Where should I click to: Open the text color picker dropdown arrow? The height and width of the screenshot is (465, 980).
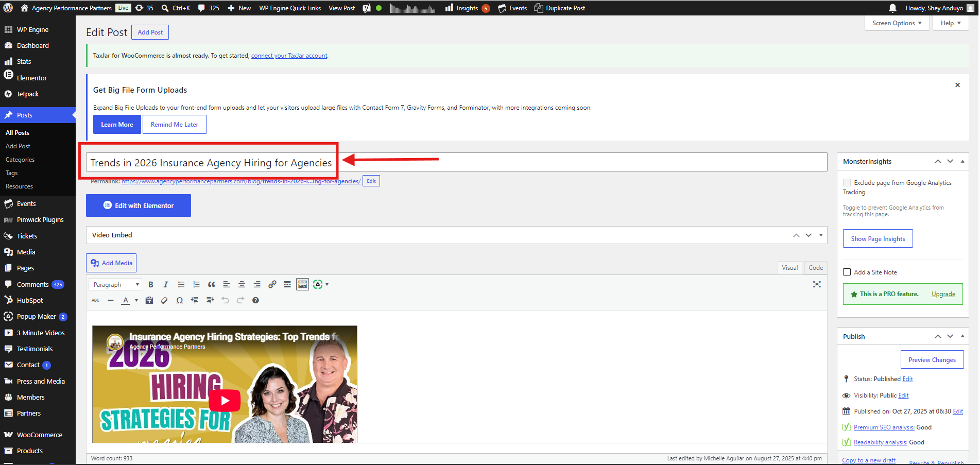click(x=136, y=300)
